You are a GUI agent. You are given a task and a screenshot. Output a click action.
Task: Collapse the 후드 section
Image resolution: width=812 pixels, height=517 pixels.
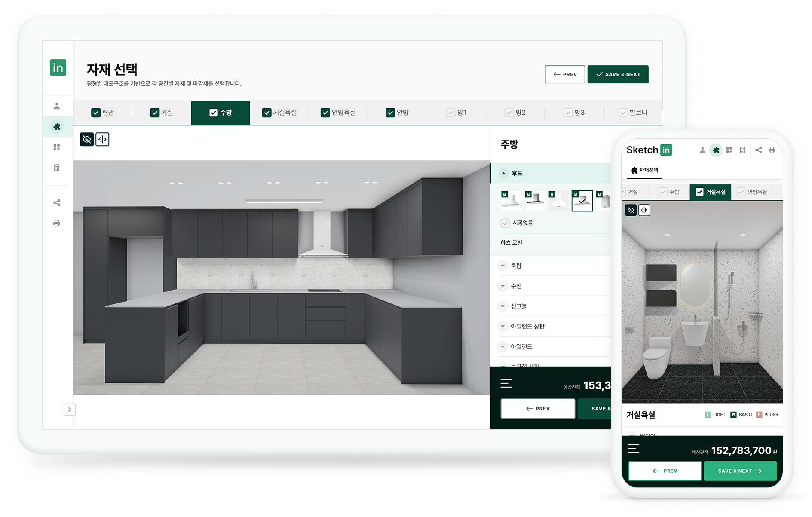click(x=503, y=173)
